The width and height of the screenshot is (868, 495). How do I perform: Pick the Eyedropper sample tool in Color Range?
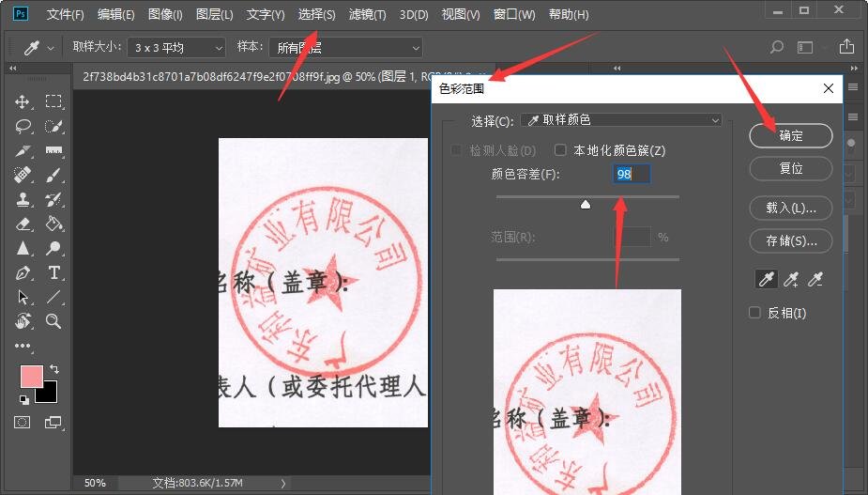click(766, 279)
